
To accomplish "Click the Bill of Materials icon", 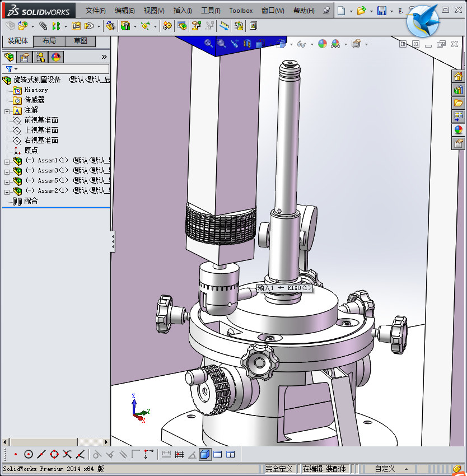I will [182, 26].
